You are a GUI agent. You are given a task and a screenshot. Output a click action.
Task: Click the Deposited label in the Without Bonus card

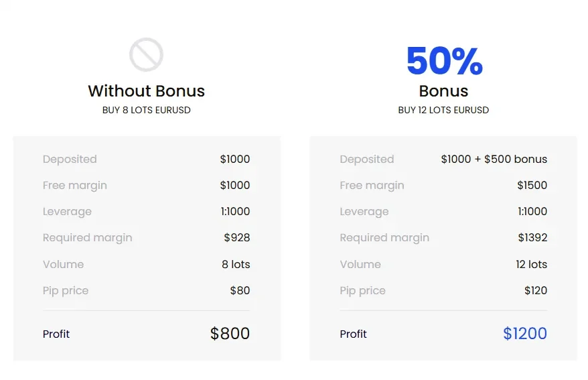point(70,160)
